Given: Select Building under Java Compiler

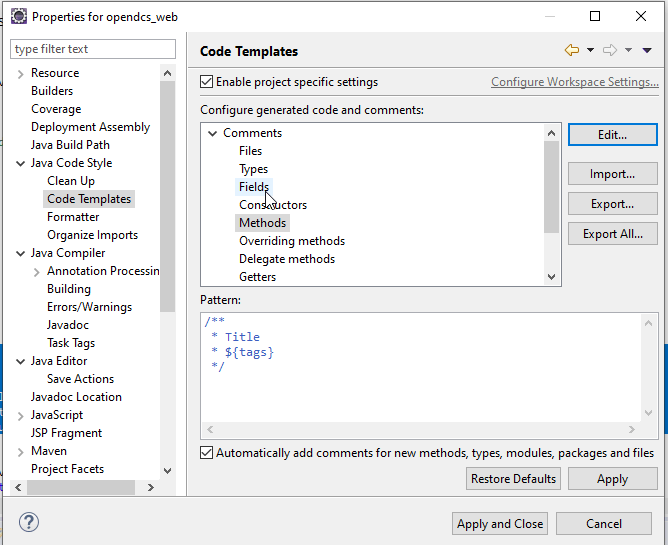Looking at the screenshot, I should pyautogui.click(x=69, y=289).
